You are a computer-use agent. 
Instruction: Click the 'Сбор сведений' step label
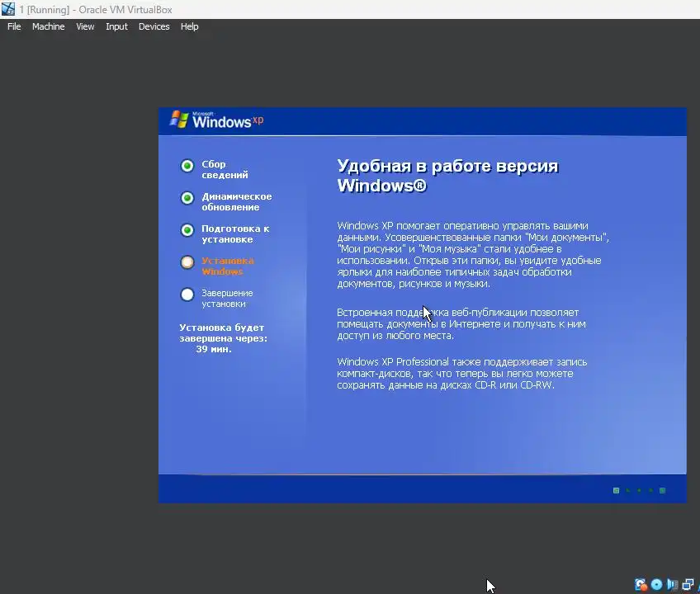tap(225, 169)
